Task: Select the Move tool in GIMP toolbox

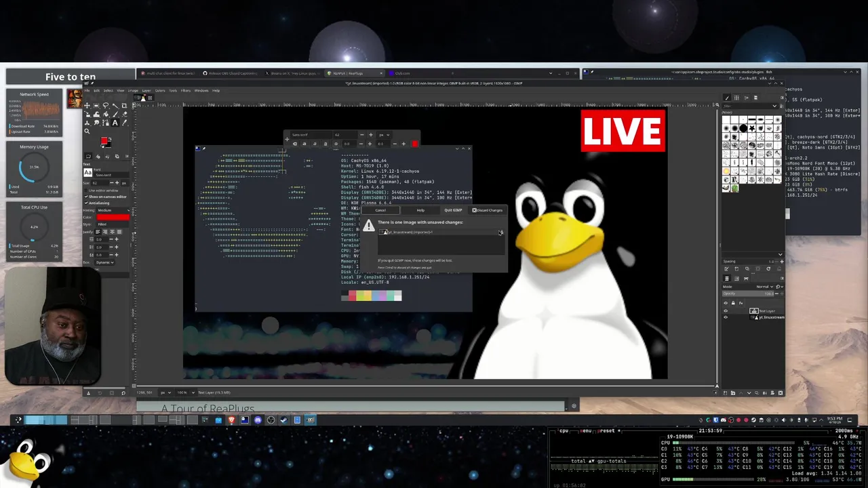Action: 87,106
